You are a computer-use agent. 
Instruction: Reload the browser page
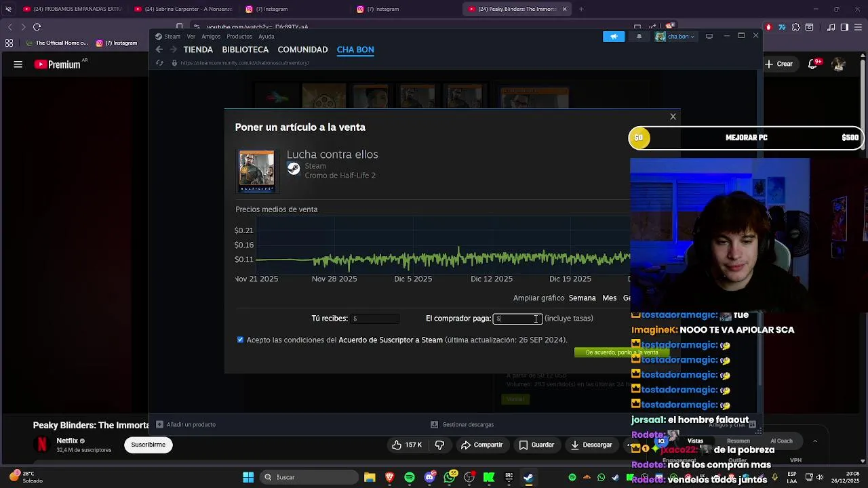[37, 27]
